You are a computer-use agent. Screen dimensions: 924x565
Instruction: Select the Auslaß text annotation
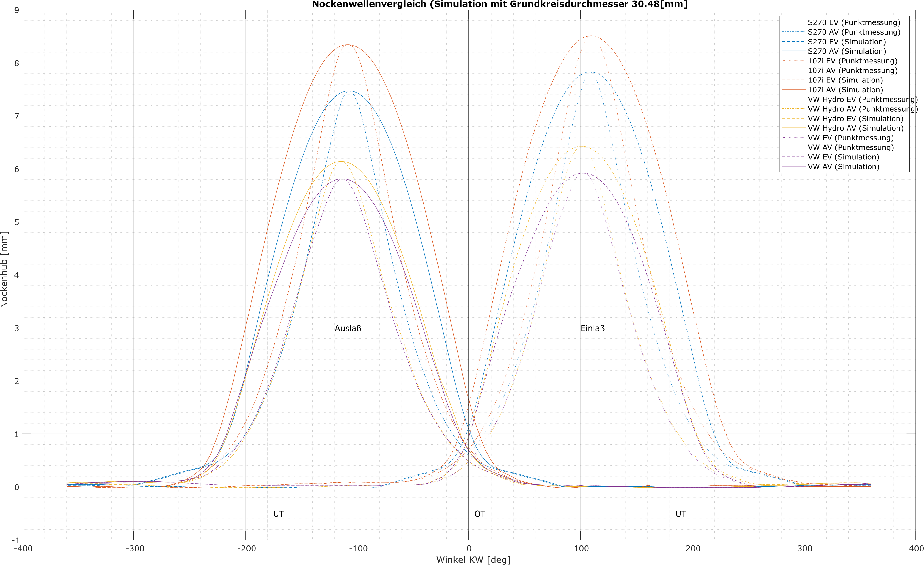[348, 328]
